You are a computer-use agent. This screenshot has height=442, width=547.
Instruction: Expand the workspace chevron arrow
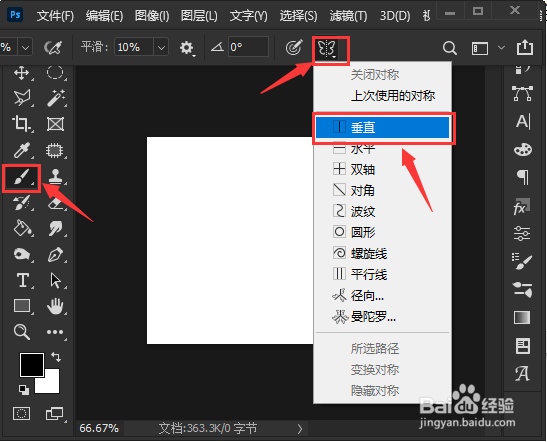point(501,47)
